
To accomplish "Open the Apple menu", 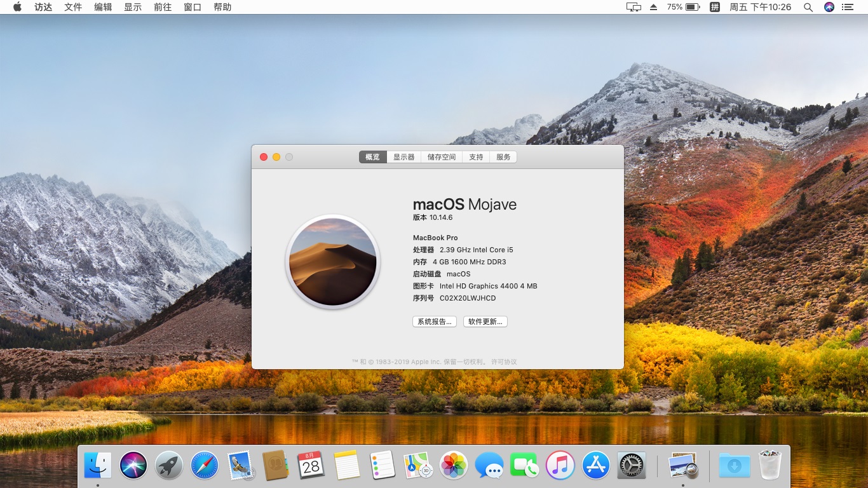I will point(17,7).
